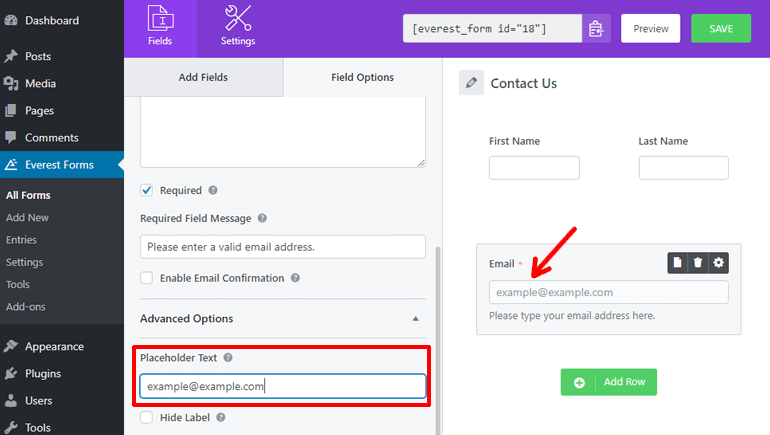This screenshot has width=770, height=435.
Task: Duplicate the Email field icon
Action: point(678,263)
